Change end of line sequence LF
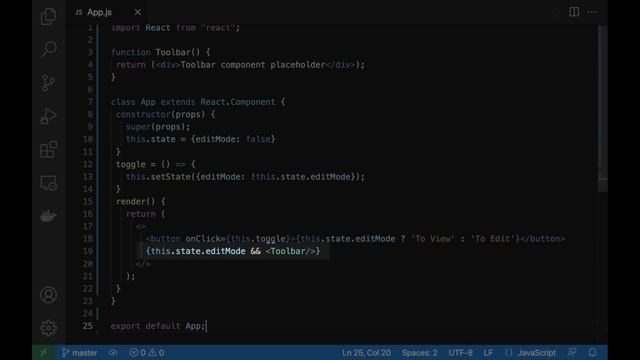 pos(488,353)
